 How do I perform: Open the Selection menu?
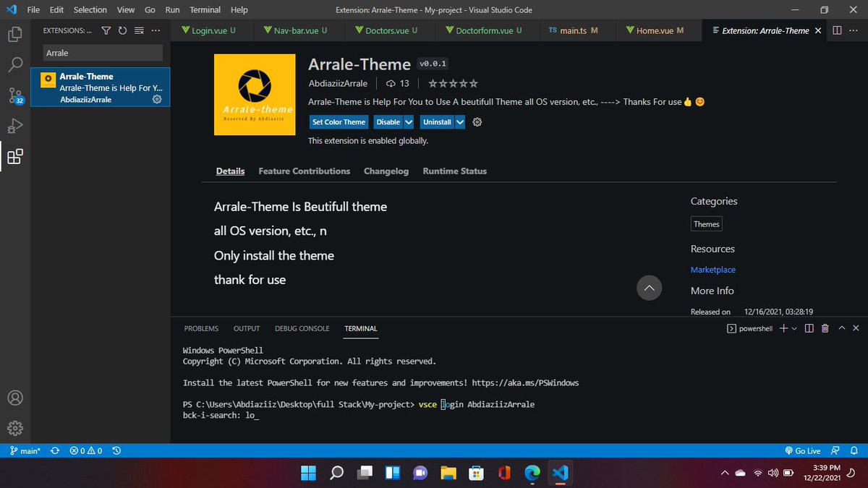90,9
